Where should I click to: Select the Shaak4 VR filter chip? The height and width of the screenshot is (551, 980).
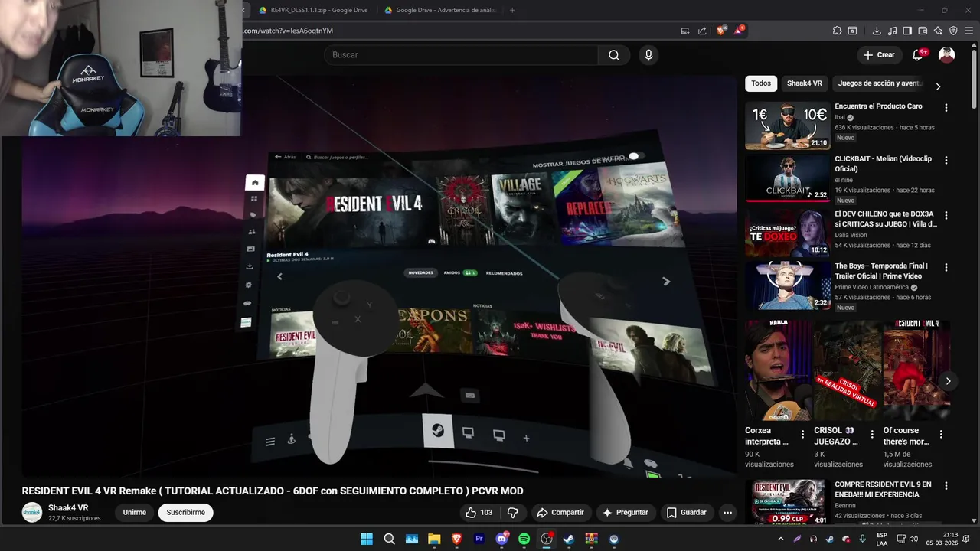805,83
